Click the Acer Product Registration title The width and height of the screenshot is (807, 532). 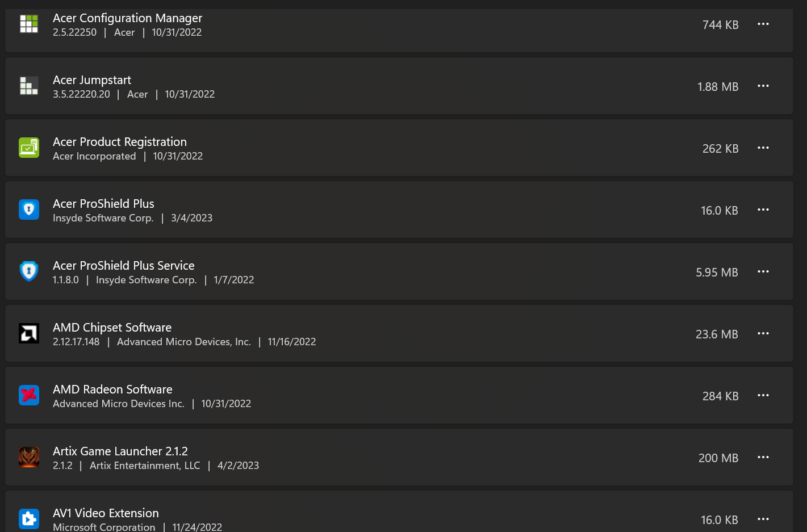point(120,142)
